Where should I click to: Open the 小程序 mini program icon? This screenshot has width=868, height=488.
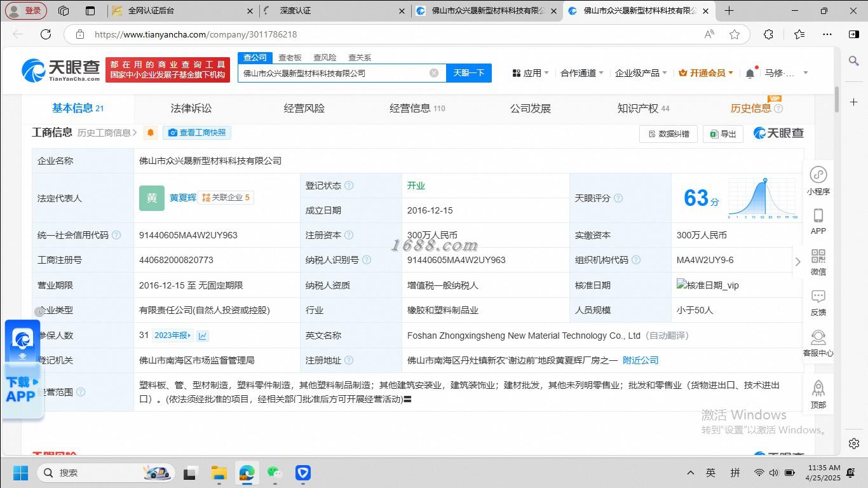click(818, 180)
